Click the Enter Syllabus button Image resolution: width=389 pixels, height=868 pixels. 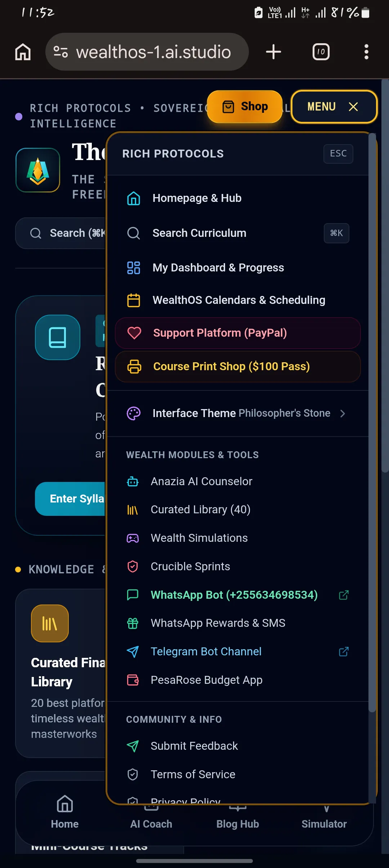tap(70, 499)
